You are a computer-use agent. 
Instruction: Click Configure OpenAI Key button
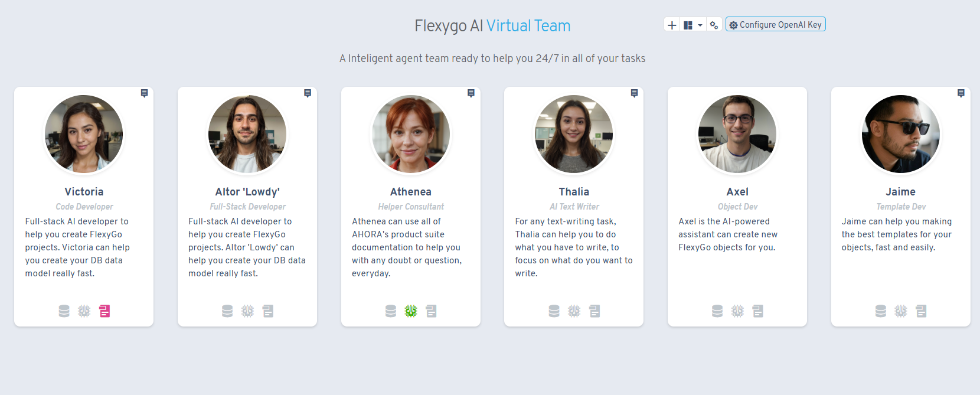point(775,25)
